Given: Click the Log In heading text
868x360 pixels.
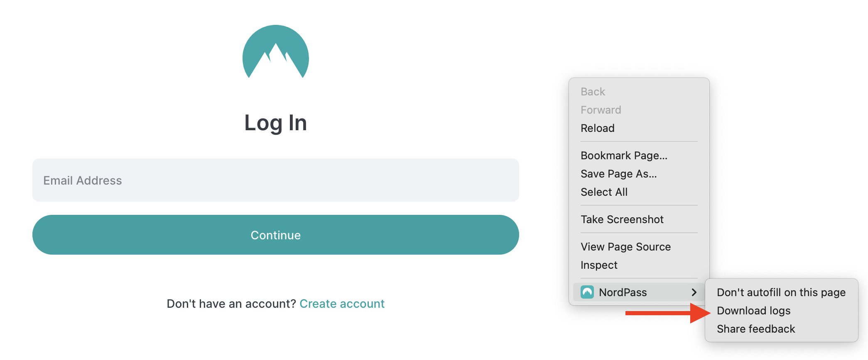Looking at the screenshot, I should [276, 123].
